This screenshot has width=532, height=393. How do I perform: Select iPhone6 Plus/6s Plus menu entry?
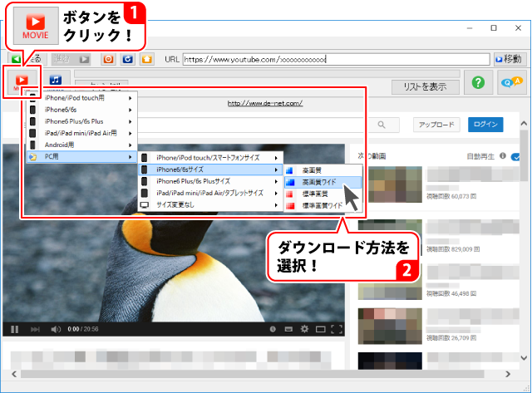81,121
